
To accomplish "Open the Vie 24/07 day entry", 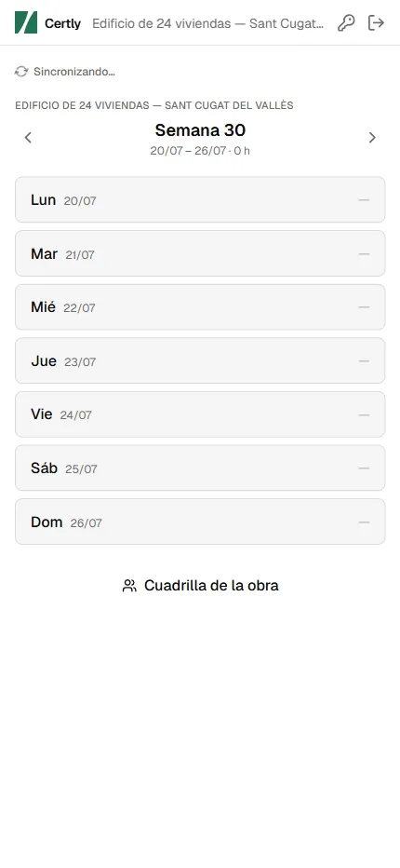I will click(200, 414).
